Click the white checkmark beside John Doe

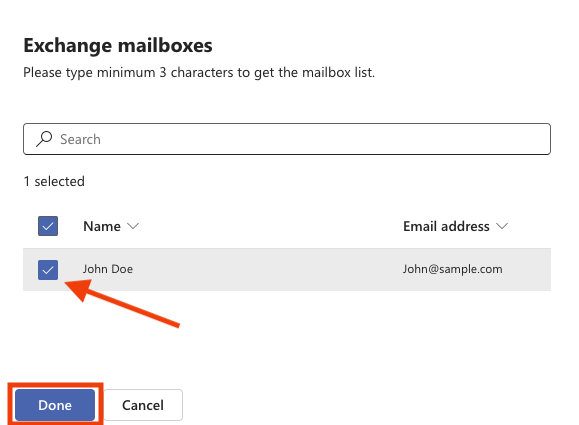click(x=48, y=270)
